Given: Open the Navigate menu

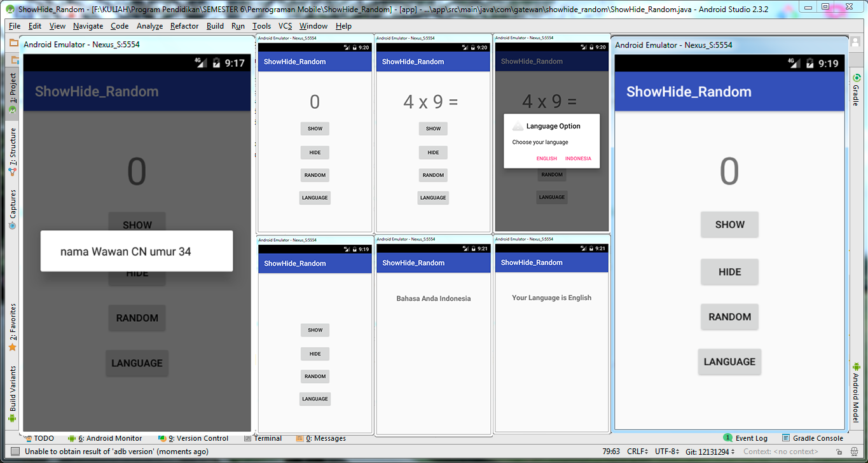Looking at the screenshot, I should [x=87, y=26].
